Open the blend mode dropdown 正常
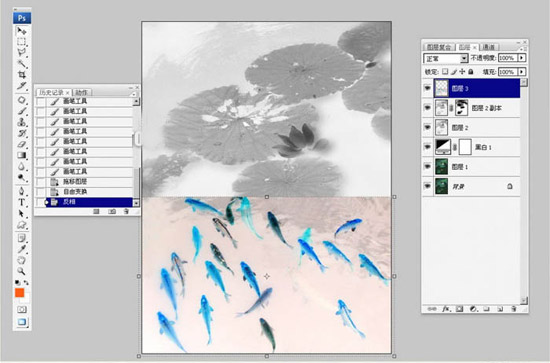The width and height of the screenshot is (550, 363). 445,58
